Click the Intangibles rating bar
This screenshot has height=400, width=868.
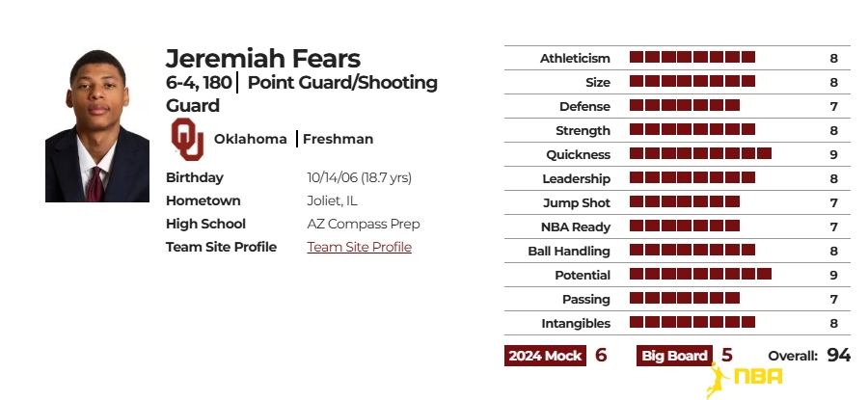(x=692, y=322)
